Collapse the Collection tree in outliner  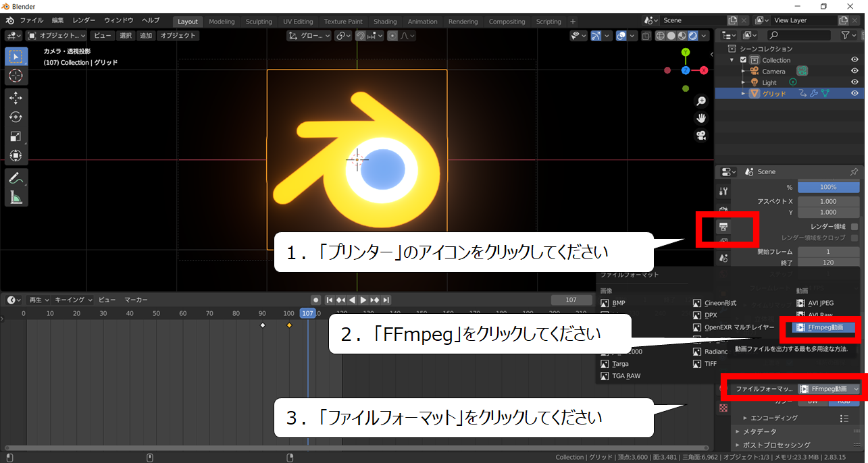pos(733,60)
